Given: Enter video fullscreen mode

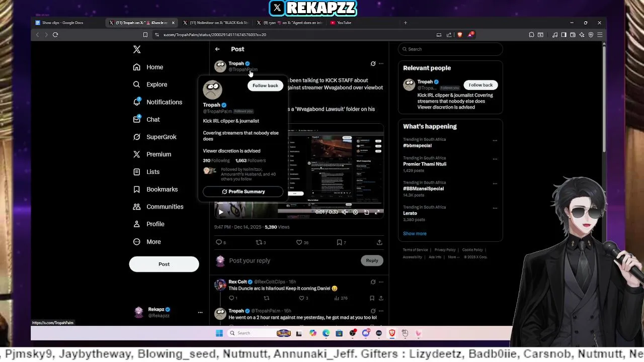Looking at the screenshot, I should point(377,212).
